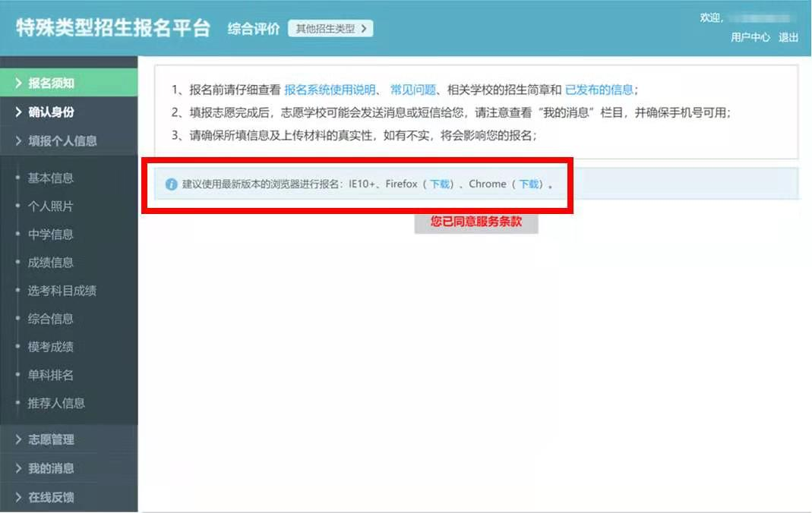Open the 其他招生类型 selector
The width and height of the screenshot is (812, 513).
click(330, 29)
